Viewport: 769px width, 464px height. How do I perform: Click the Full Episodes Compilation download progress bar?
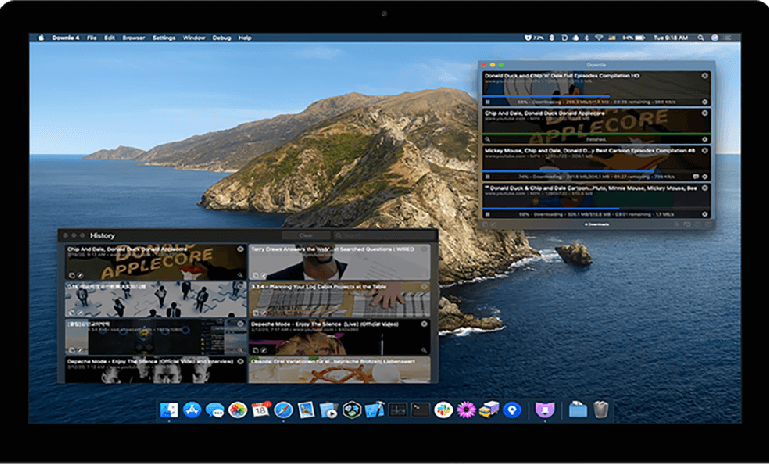click(596, 96)
